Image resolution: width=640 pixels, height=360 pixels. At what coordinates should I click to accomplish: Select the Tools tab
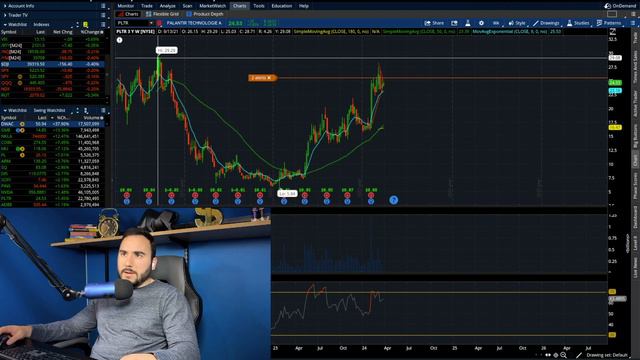(259, 6)
